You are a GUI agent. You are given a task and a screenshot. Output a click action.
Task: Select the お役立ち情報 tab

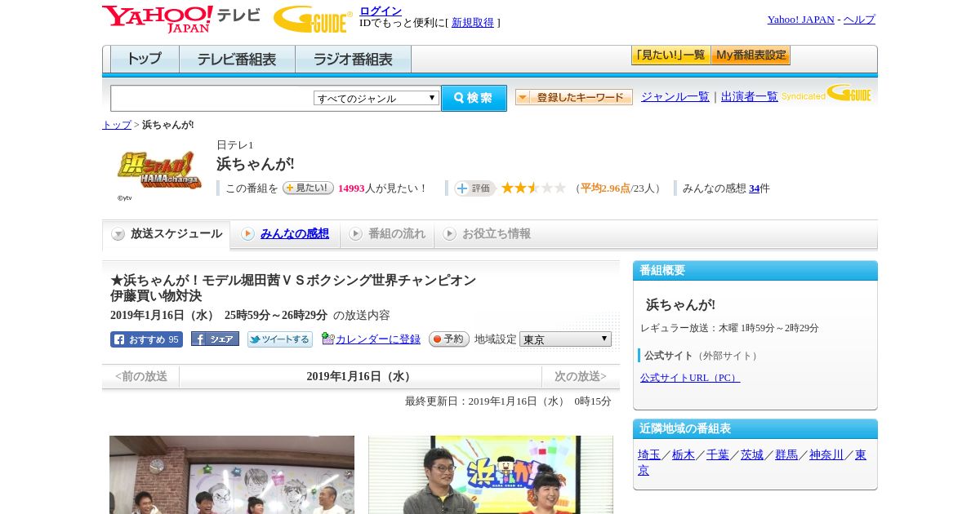[487, 234]
